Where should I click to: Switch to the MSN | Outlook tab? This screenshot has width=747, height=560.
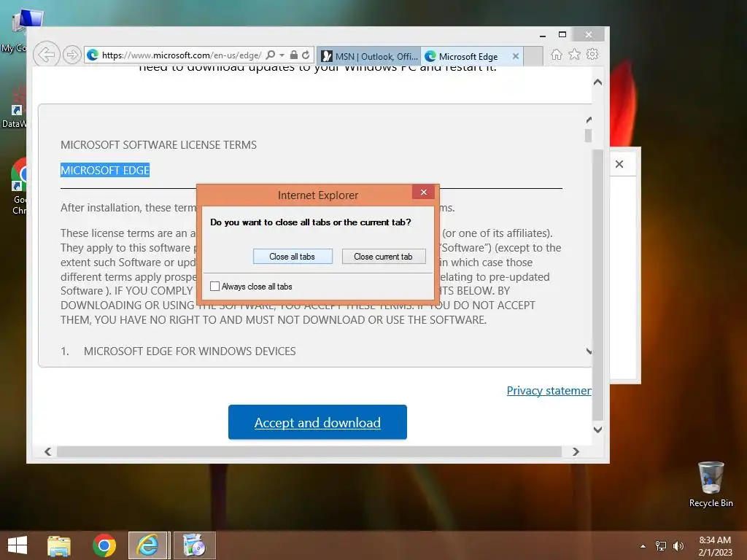368,56
